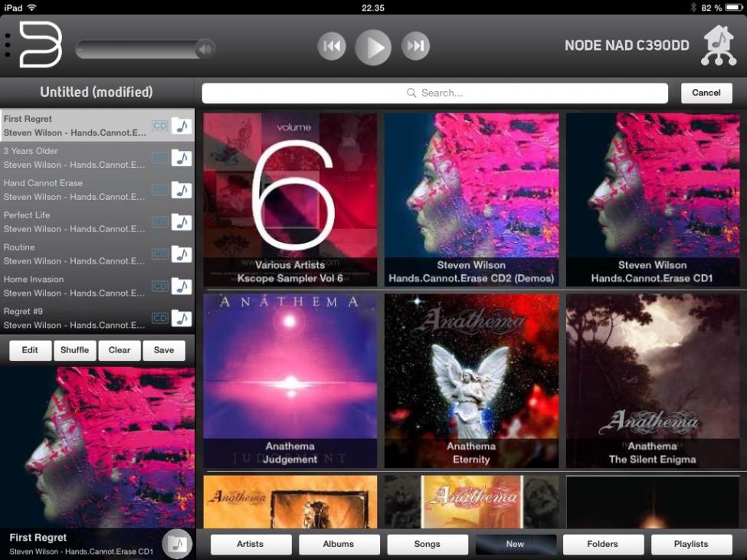
Task: Tap the Bluetooth status icon
Action: click(693, 8)
